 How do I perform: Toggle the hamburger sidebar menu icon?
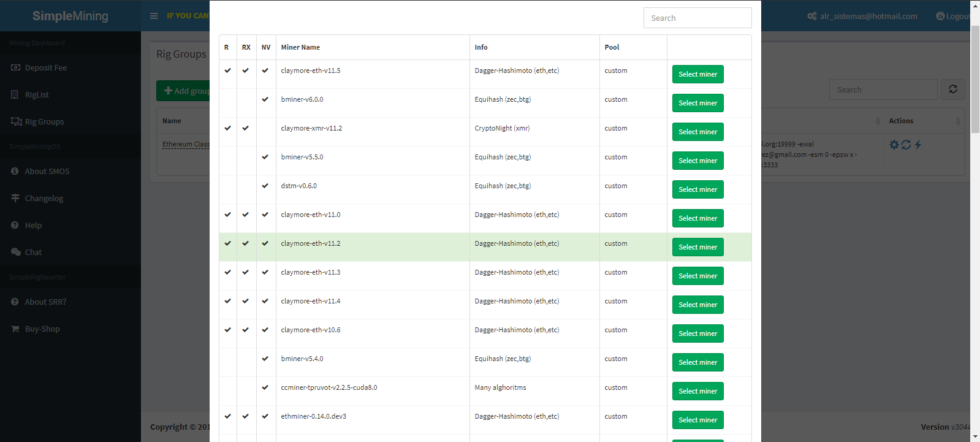tap(154, 16)
